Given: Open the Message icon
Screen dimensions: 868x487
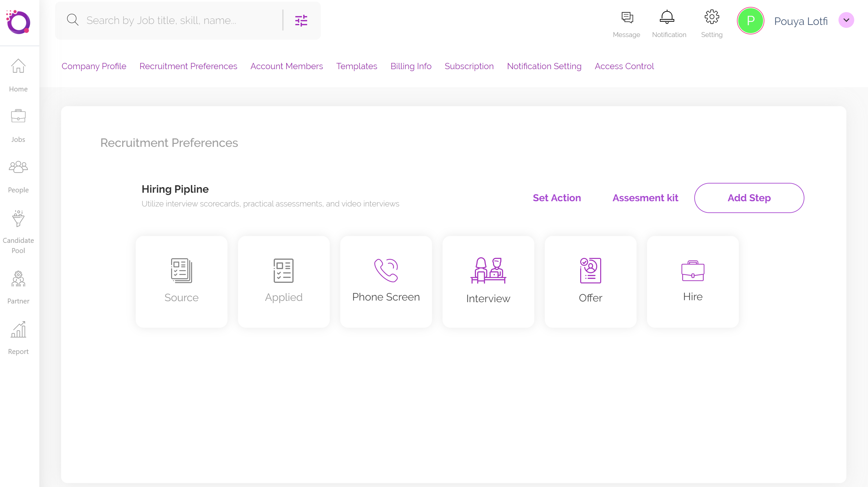Looking at the screenshot, I should point(627,17).
